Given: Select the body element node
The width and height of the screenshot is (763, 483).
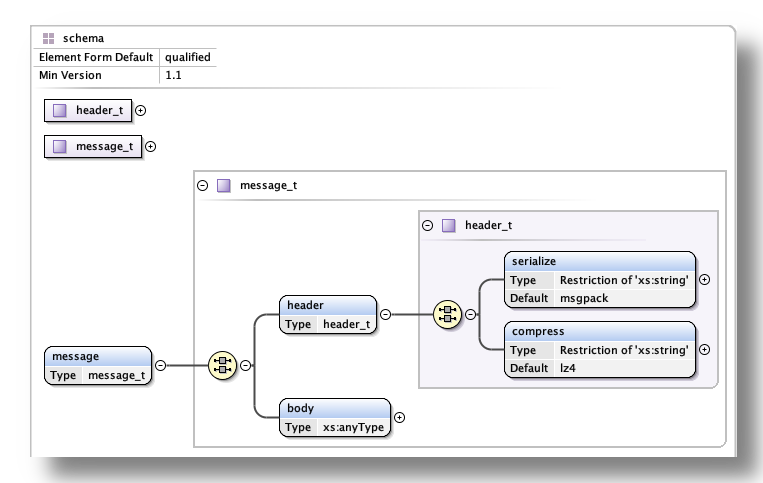Looking at the screenshot, I should [334, 408].
